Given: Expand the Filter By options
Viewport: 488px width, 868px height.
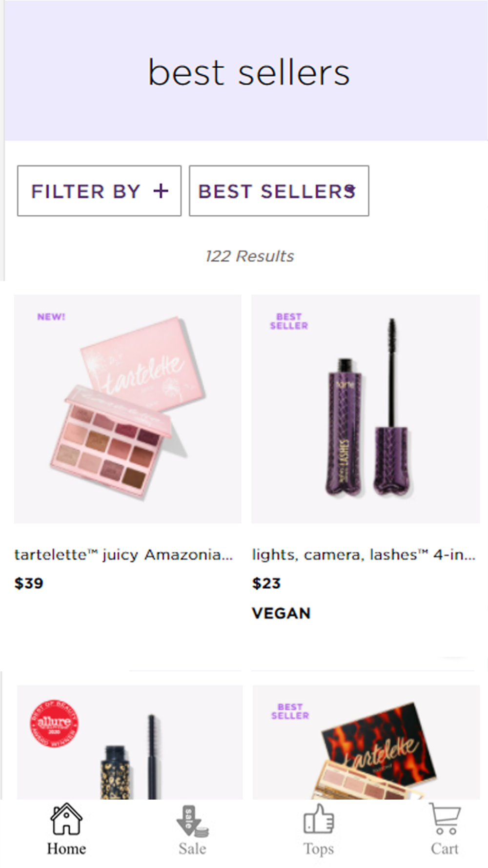Looking at the screenshot, I should [x=100, y=191].
